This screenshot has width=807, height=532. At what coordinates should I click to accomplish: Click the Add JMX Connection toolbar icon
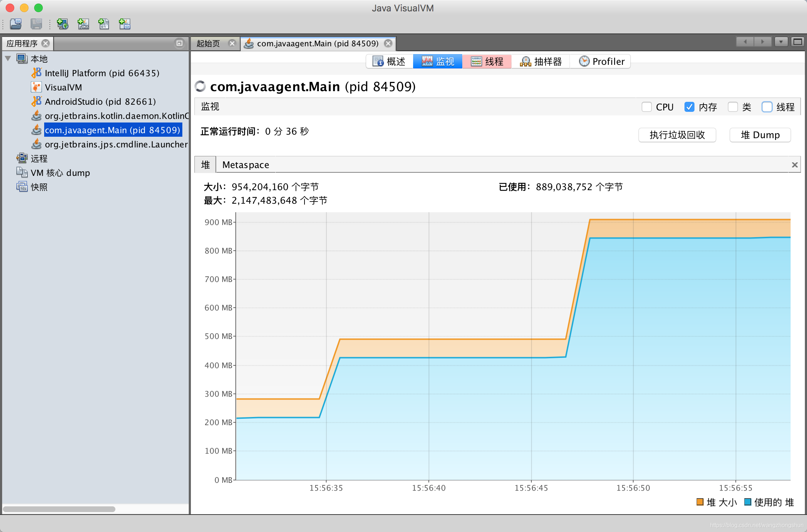click(83, 24)
